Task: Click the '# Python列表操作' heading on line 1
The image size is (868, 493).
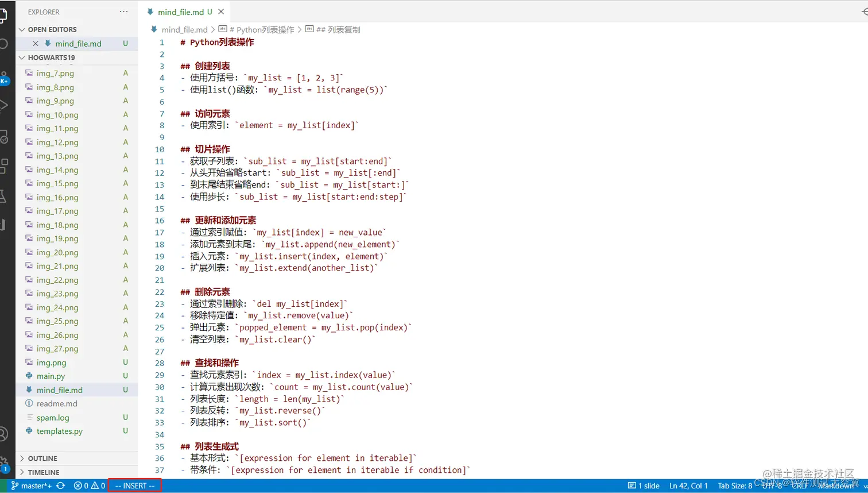Action: pos(217,43)
